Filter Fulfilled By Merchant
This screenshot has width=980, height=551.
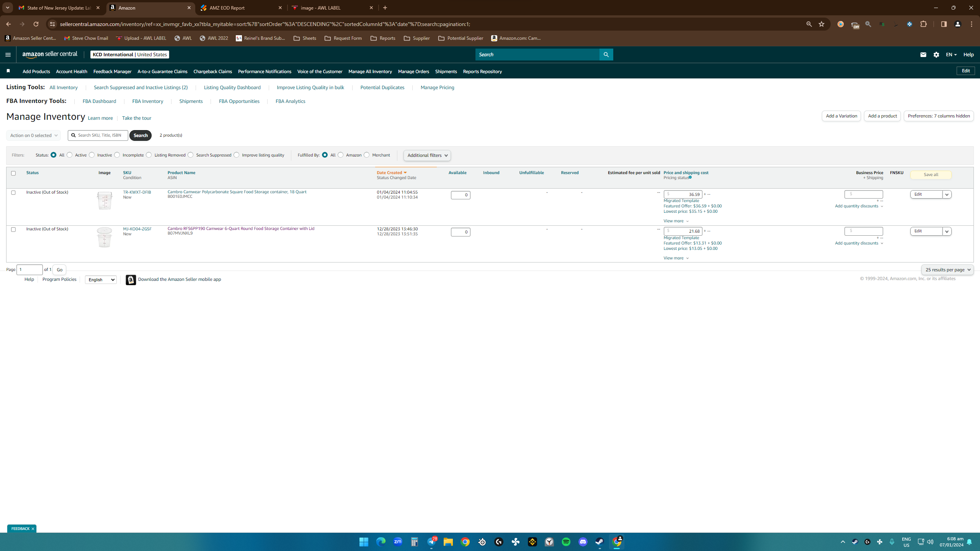point(367,155)
